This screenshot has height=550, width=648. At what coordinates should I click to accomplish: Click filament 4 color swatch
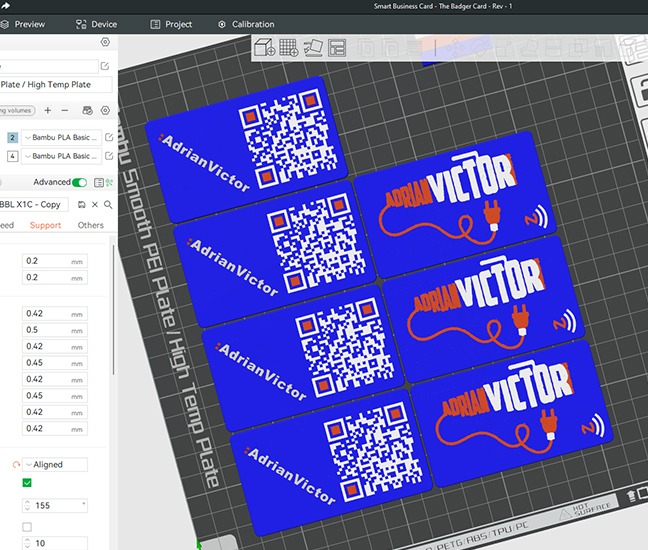(x=12, y=156)
